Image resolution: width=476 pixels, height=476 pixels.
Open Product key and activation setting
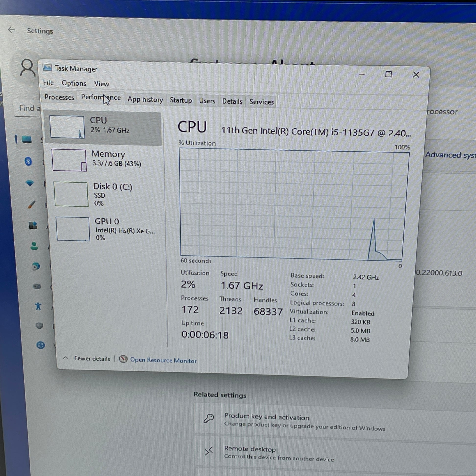(266, 417)
